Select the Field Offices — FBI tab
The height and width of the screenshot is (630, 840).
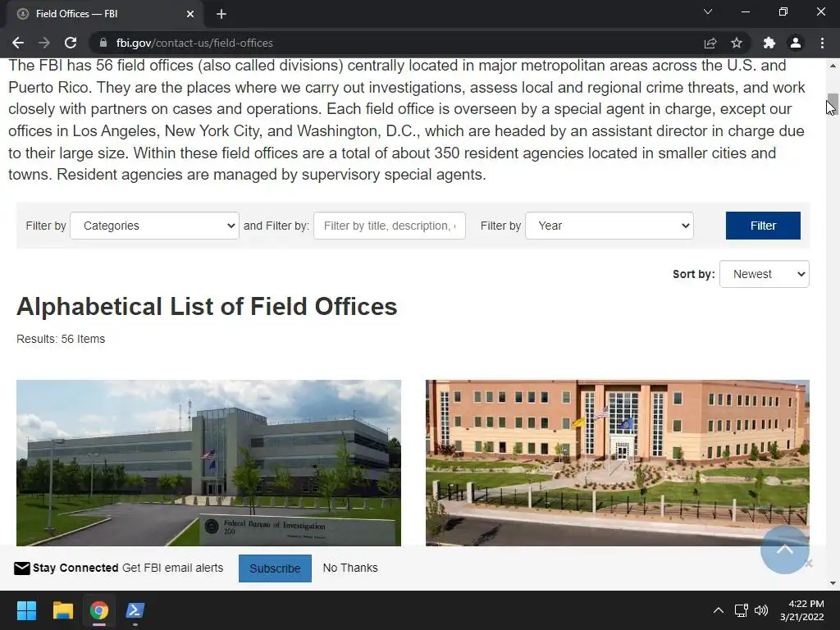104,14
